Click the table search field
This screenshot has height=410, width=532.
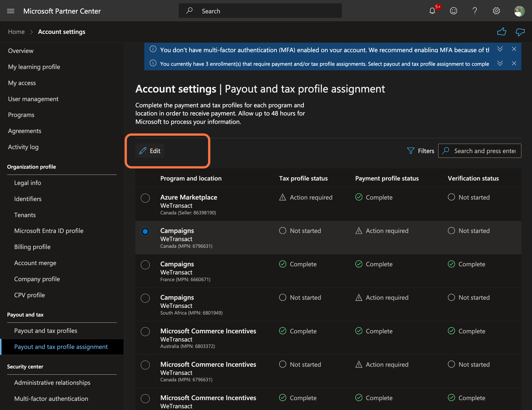point(480,151)
